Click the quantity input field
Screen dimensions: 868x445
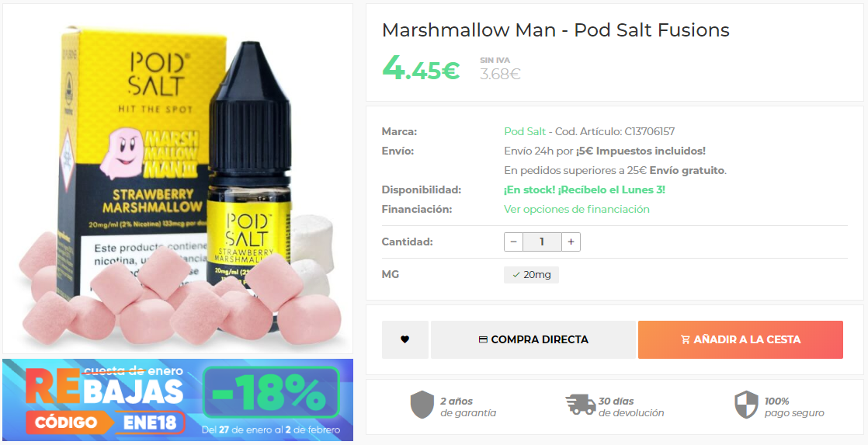[x=542, y=242]
